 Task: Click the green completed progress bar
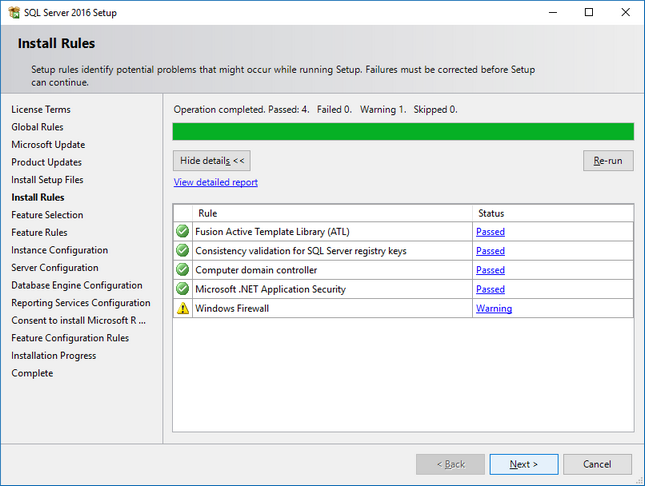[403, 132]
